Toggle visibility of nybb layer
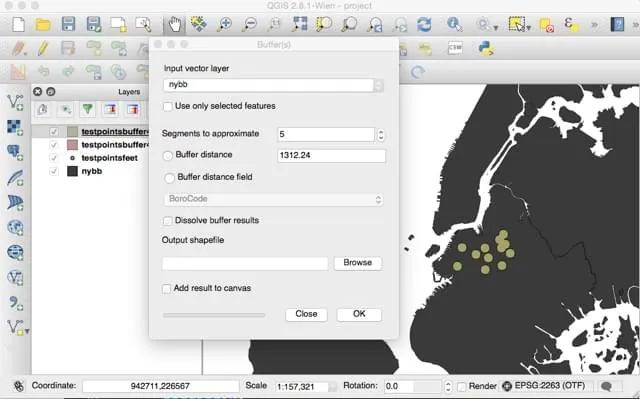 [53, 171]
